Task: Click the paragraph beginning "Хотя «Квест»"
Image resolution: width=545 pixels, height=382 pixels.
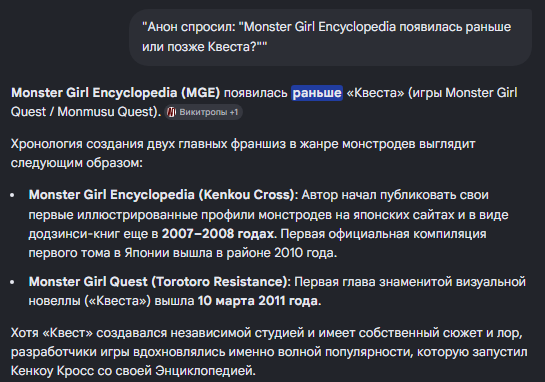Action: [269, 352]
